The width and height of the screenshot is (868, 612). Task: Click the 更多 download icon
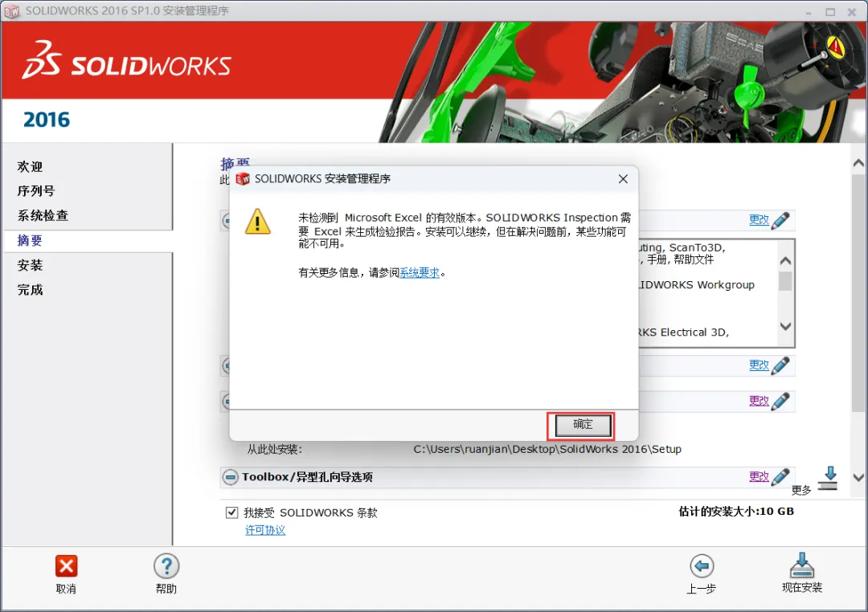pyautogui.click(x=829, y=478)
